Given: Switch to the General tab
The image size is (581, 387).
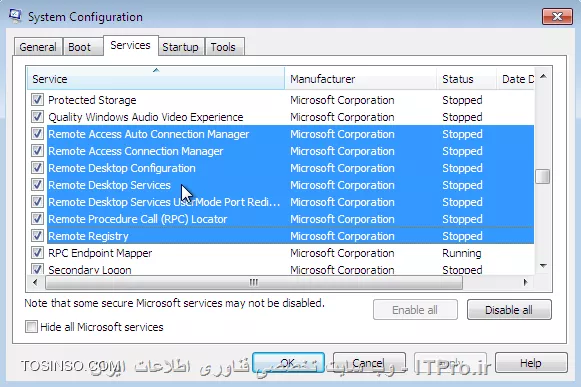Looking at the screenshot, I should click(38, 47).
